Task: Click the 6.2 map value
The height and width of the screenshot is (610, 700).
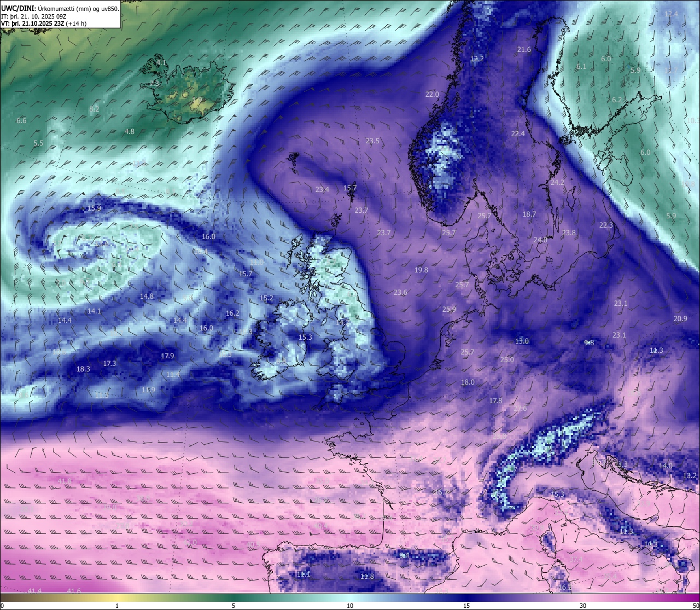Action: click(617, 100)
